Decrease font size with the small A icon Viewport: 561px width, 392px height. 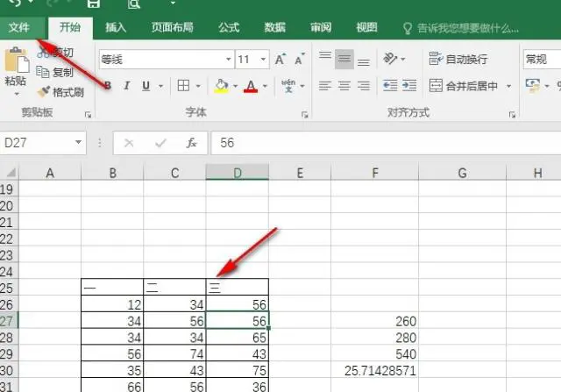[300, 59]
